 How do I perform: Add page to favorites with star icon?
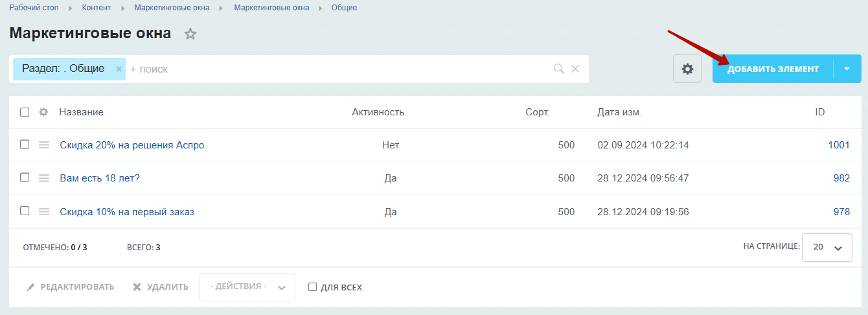click(190, 34)
